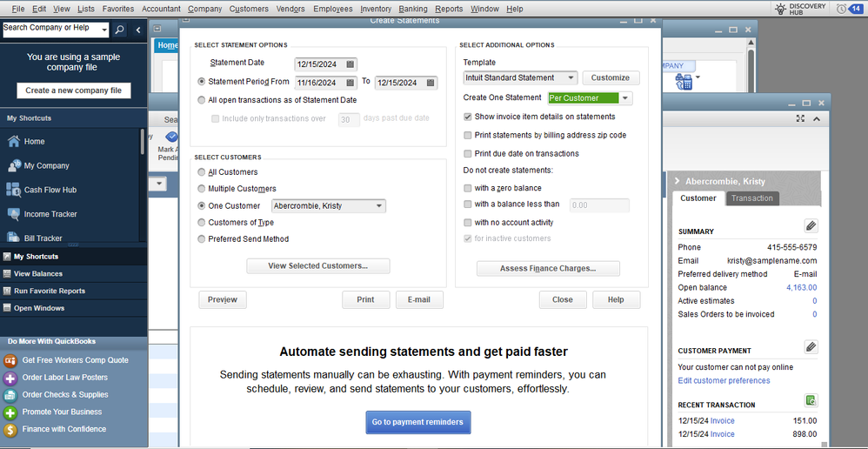Click balance less than amount field
The width and height of the screenshot is (868, 449).
click(599, 205)
